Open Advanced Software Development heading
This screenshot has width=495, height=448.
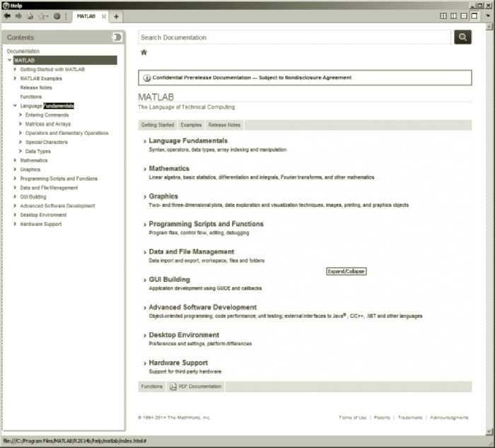point(203,307)
